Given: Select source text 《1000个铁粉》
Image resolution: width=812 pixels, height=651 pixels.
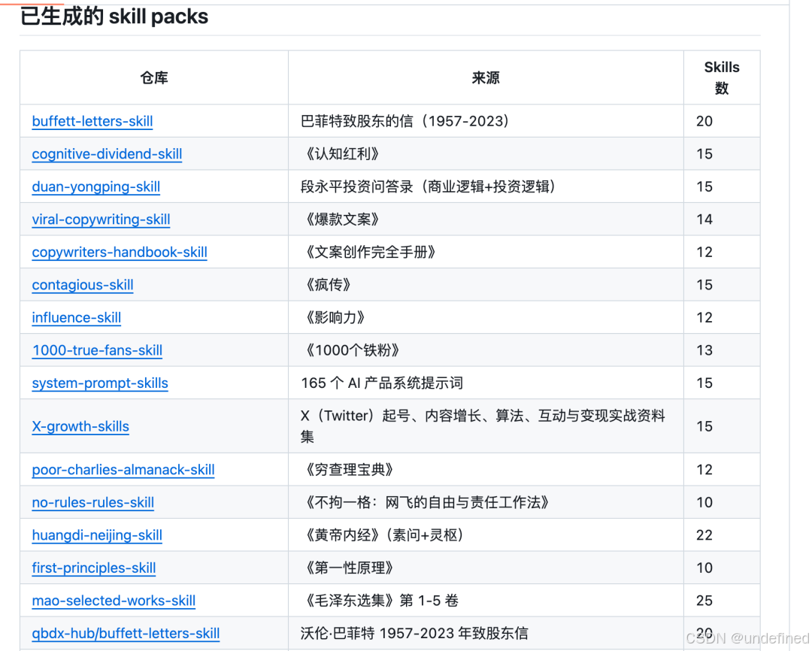Looking at the screenshot, I should click(352, 350).
